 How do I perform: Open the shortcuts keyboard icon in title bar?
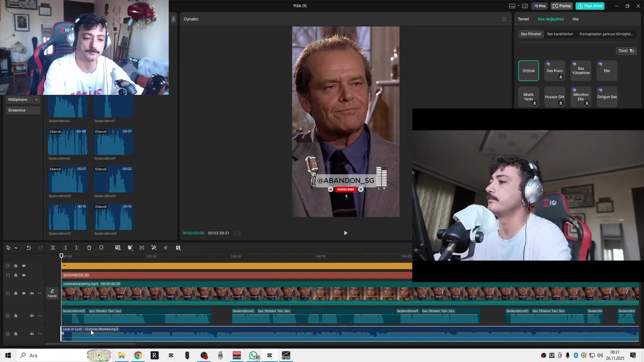[525, 6]
